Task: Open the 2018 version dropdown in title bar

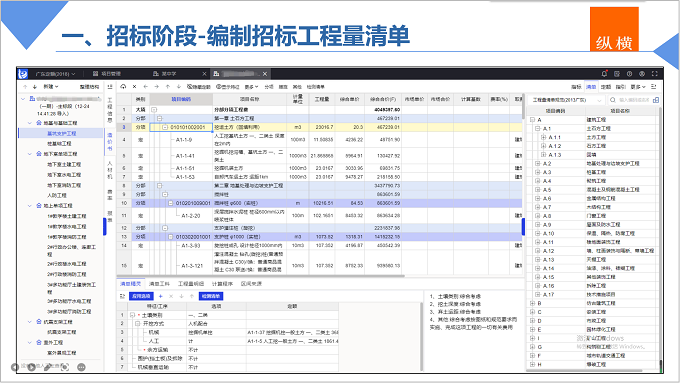Action: [x=55, y=74]
